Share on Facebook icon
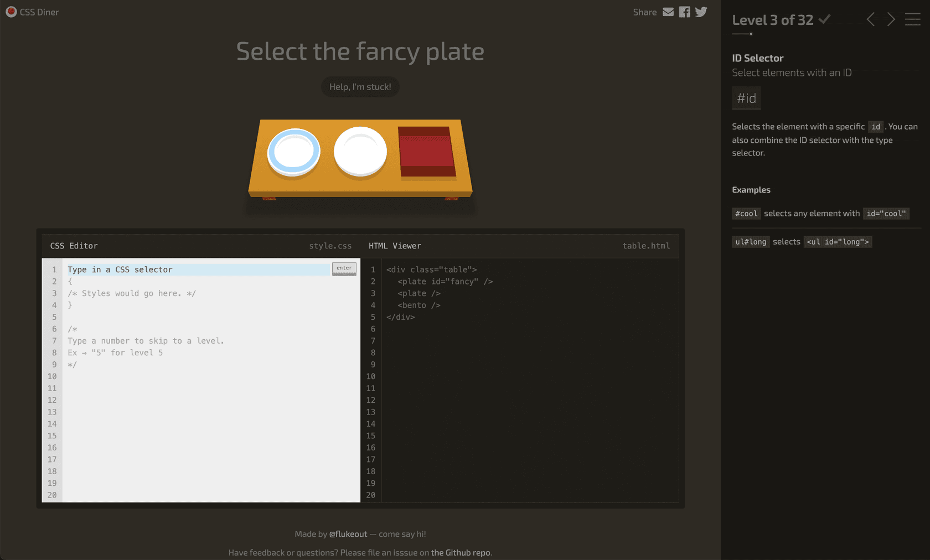 (x=685, y=12)
